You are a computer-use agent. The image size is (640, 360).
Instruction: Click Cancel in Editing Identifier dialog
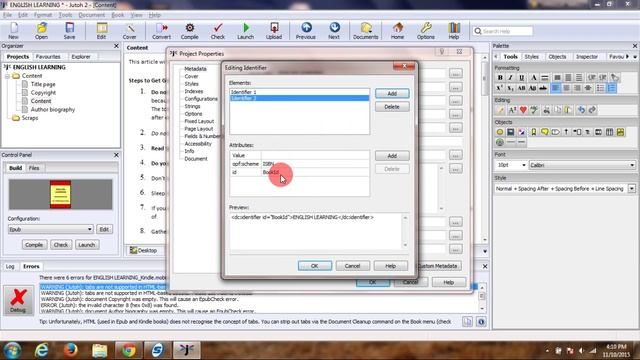click(353, 266)
